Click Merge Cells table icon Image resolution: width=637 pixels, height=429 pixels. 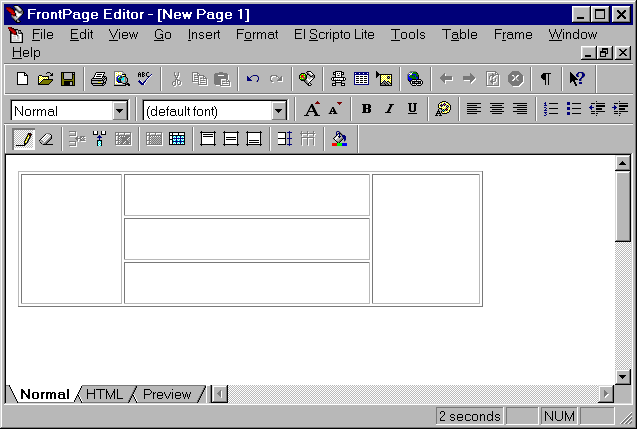(x=154, y=139)
